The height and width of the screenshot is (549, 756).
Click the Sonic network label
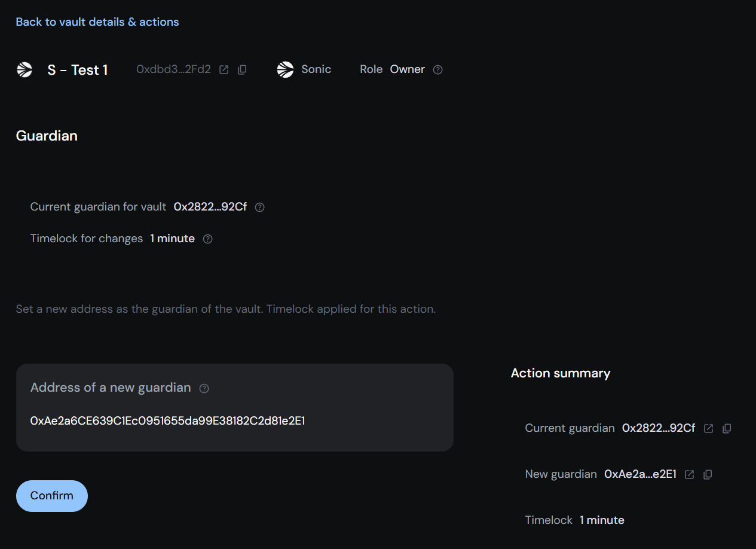coord(316,69)
